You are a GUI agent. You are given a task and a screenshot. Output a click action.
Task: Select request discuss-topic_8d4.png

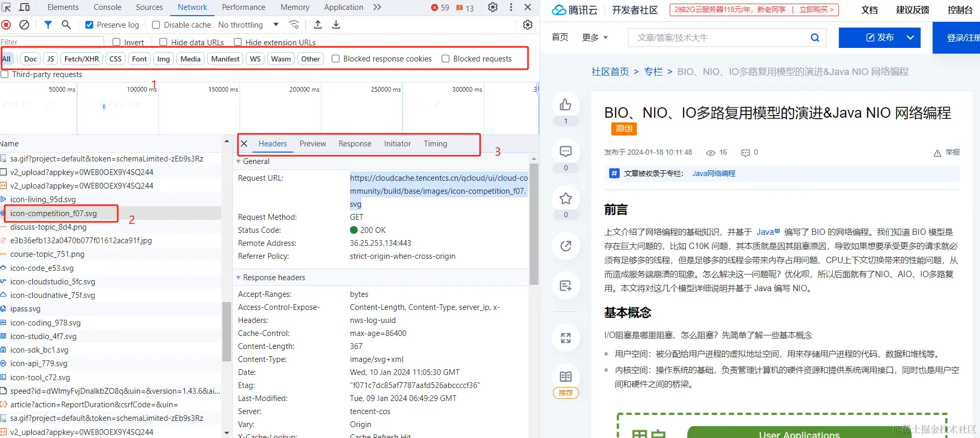[x=48, y=227]
